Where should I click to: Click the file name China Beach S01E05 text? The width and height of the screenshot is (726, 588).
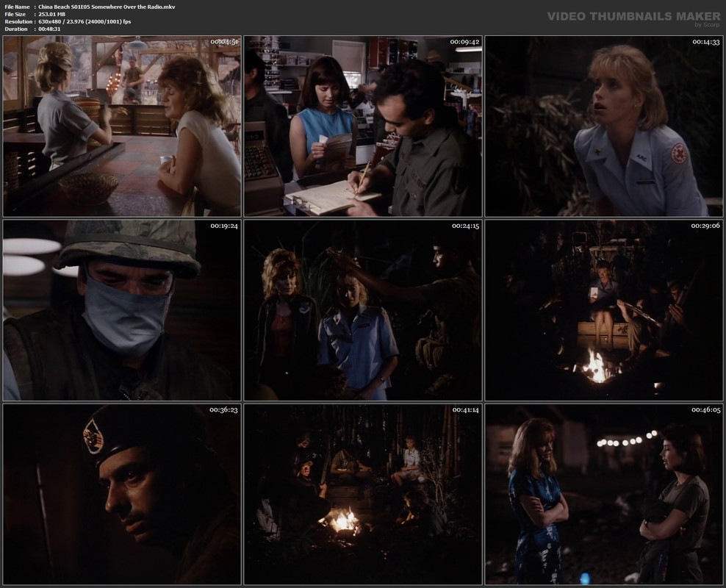click(107, 7)
